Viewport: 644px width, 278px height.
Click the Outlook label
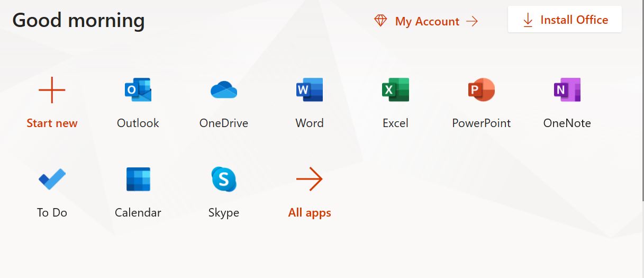[x=138, y=123]
